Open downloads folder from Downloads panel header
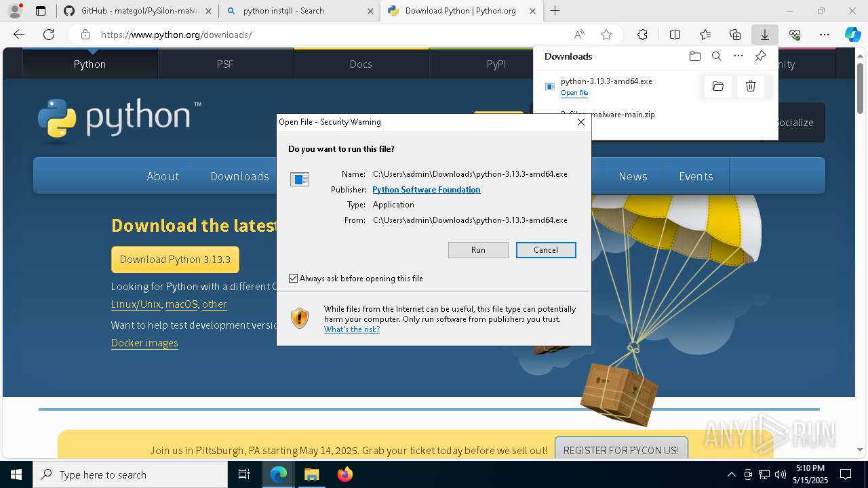The image size is (868, 488). [694, 56]
